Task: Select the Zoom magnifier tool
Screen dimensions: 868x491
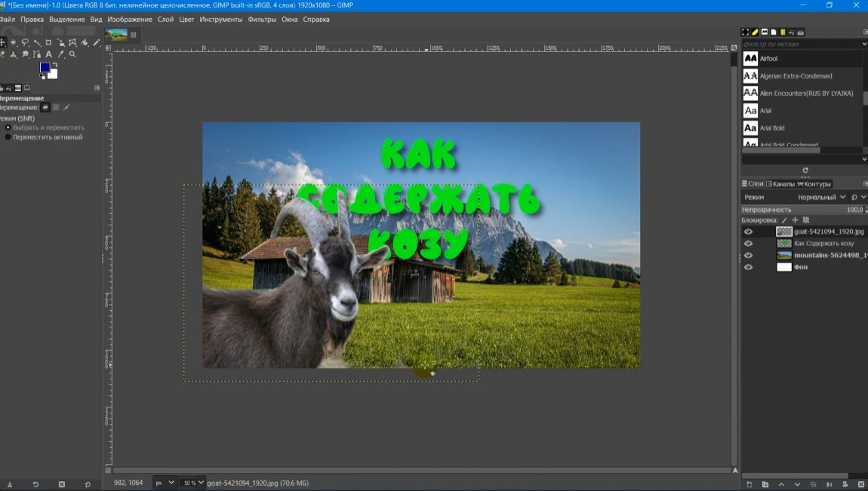Action: (72, 54)
